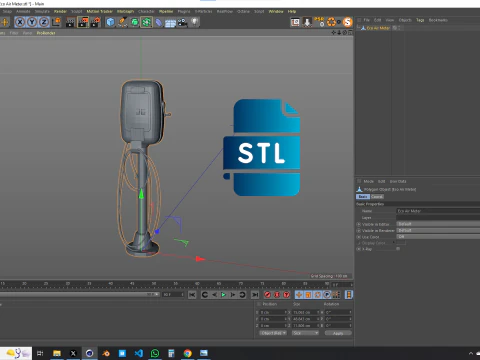Viewport: 480px width, 360px height.
Task: Step to previous frame
Action: click(214, 295)
